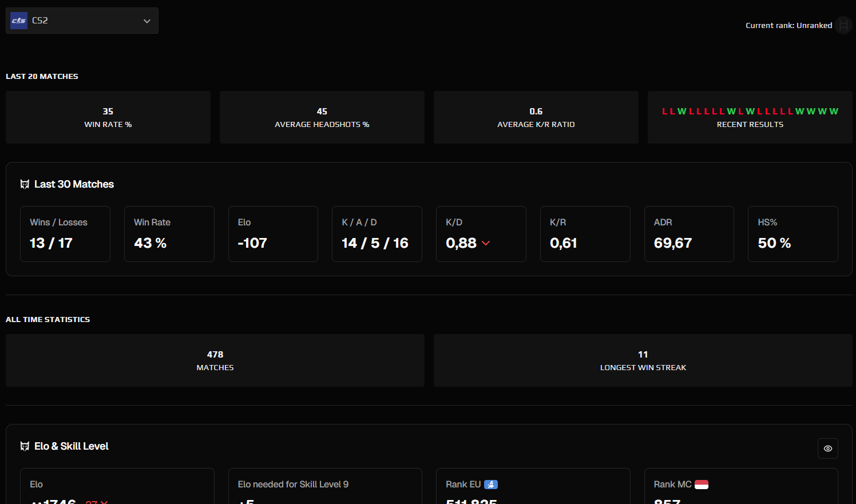Image resolution: width=856 pixels, height=504 pixels.
Task: Select the final W in Recent Results
Action: (834, 111)
